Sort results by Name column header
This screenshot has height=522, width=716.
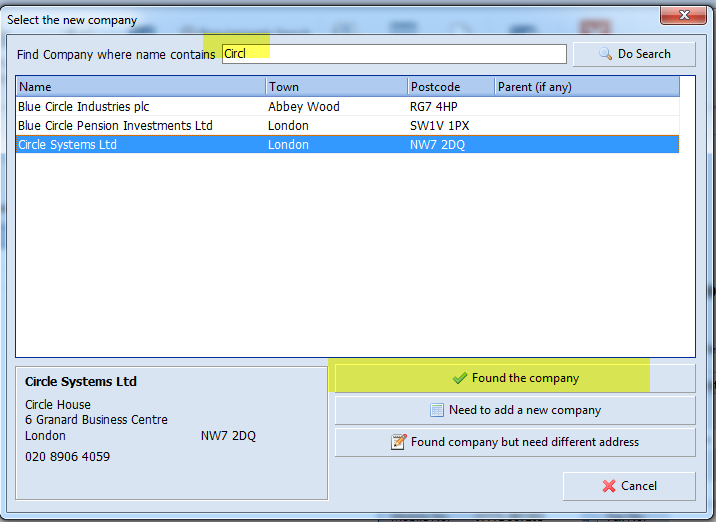[x=141, y=87]
